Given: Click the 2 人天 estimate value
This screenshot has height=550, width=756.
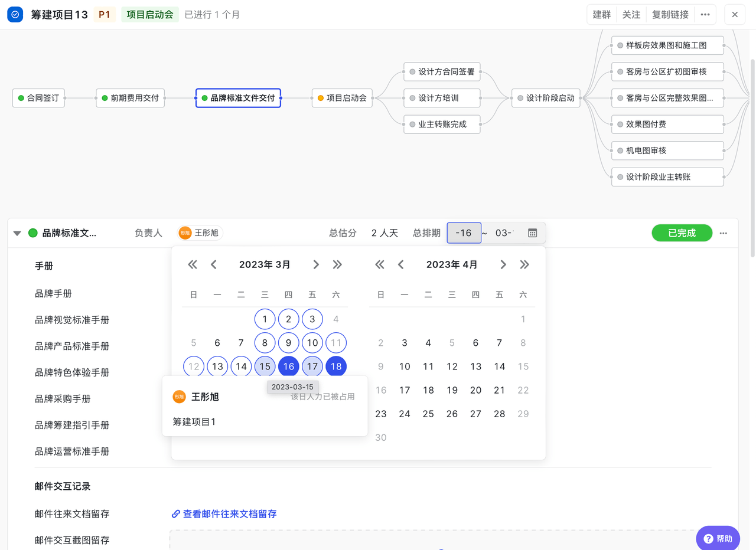Looking at the screenshot, I should tap(385, 233).
